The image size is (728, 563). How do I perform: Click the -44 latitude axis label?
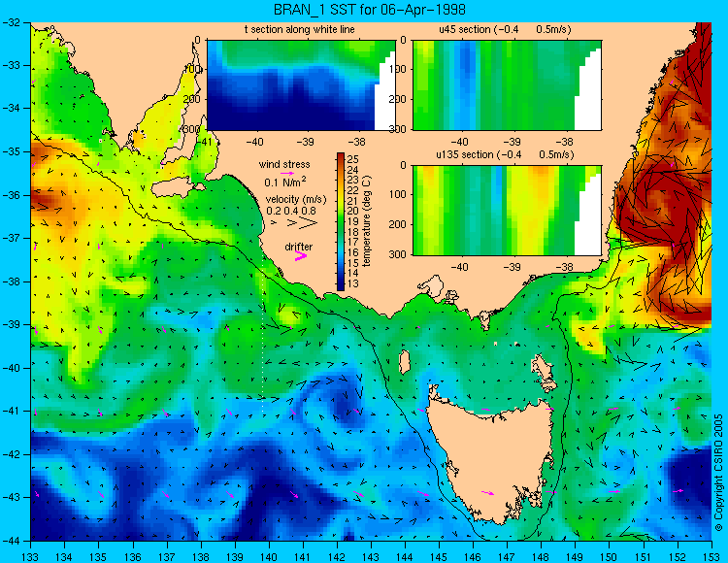13,541
